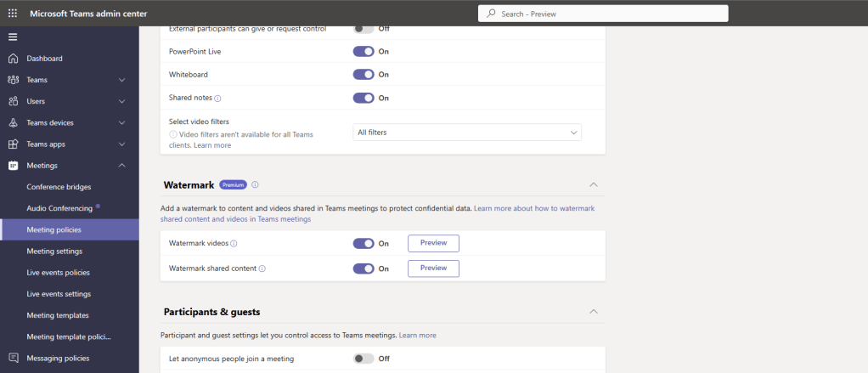Click the Messaging policies icon
Screen dimensions: 868x373
coord(13,358)
